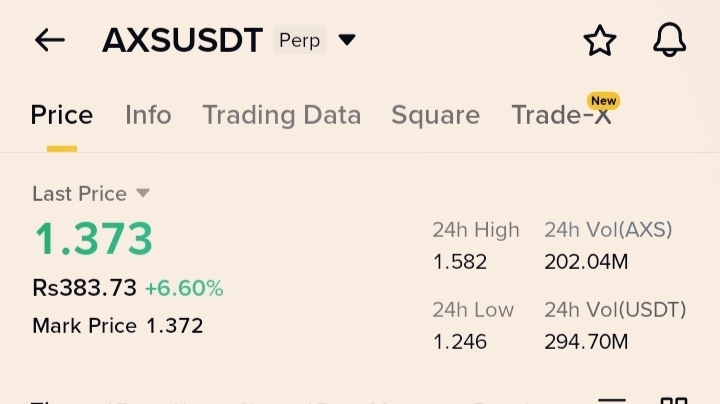Tap the AXSUSDT symbol title

(182, 40)
